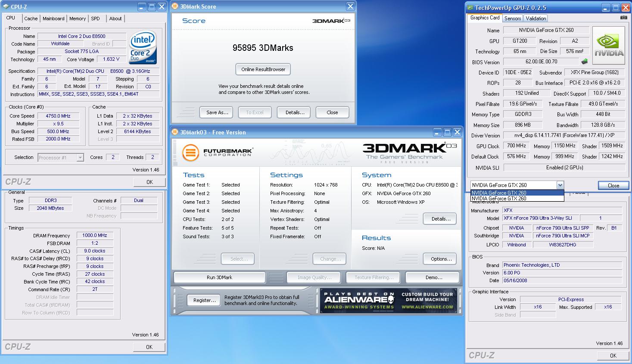Open the SPD tab in CPU-Z
The height and width of the screenshot is (364, 632).
pos(96,19)
